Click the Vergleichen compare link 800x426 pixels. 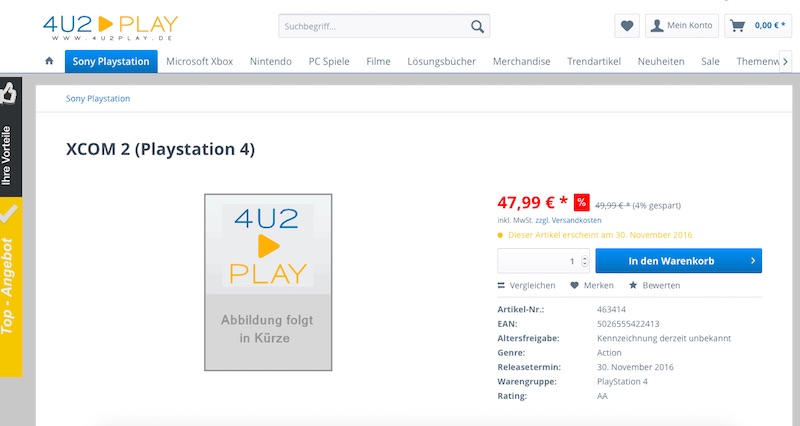coord(527,286)
